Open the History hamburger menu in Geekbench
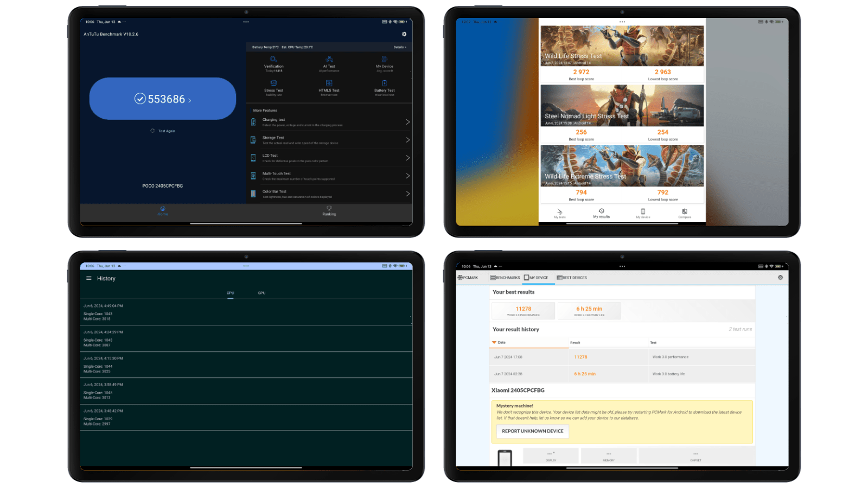Screen dimensions: 868x488 (x=88, y=278)
